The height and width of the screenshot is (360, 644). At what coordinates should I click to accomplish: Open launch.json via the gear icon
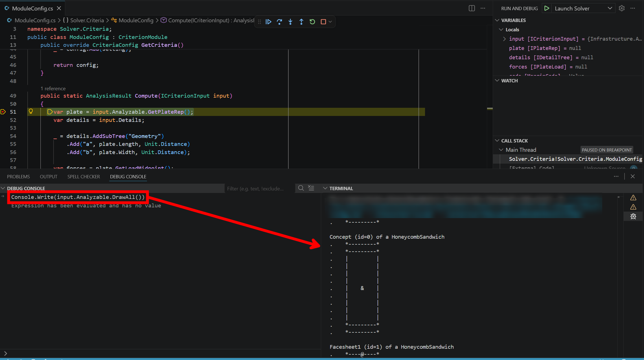(x=622, y=8)
